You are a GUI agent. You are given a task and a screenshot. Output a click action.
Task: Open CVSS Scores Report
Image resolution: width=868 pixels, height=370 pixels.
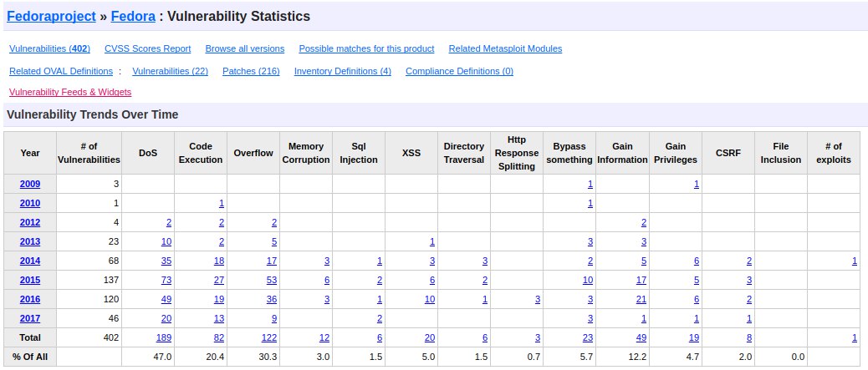pos(148,48)
